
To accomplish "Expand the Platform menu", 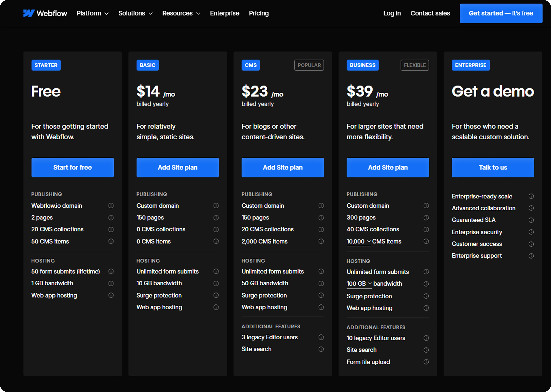I will click(x=93, y=13).
